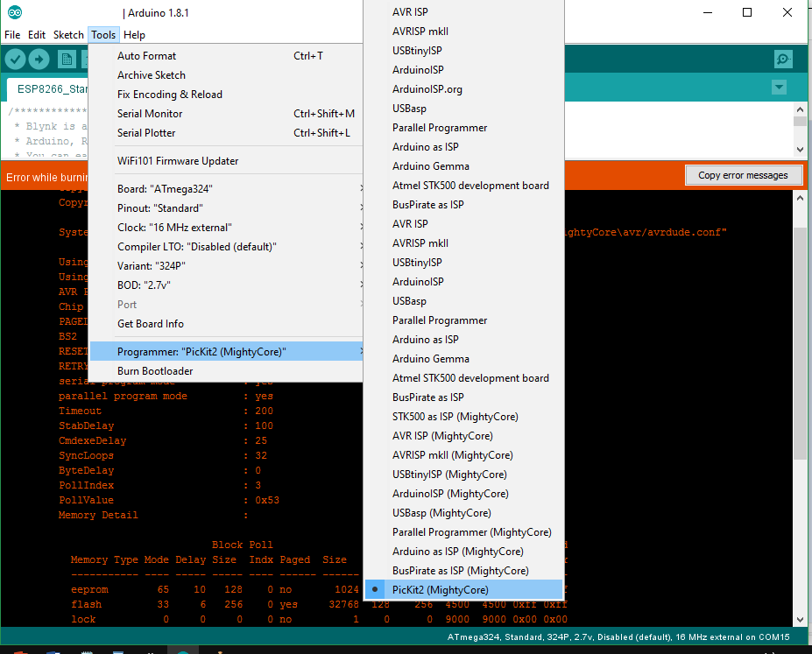Click avrdude.conf path text in console

tap(646, 232)
